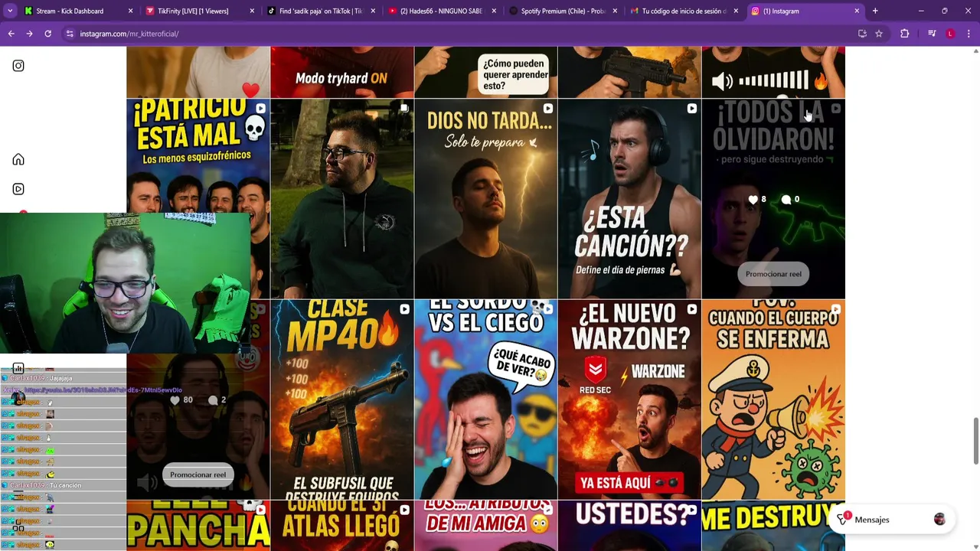This screenshot has height=551, width=980.
Task: Click the reel badge on Dios no tarda post
Action: click(548, 109)
